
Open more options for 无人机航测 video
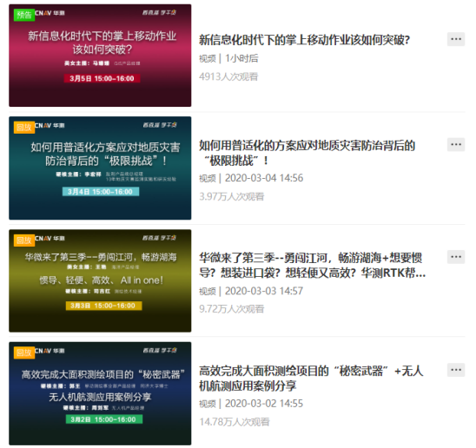(456, 370)
